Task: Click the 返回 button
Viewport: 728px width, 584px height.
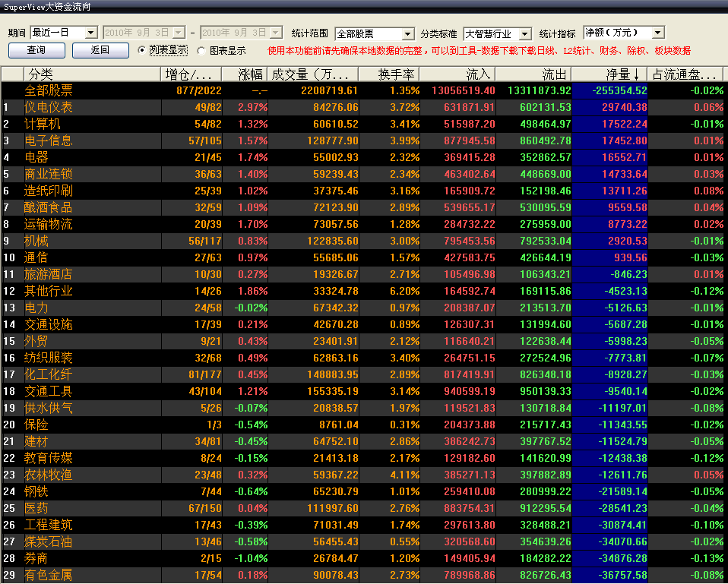Action: [100, 50]
